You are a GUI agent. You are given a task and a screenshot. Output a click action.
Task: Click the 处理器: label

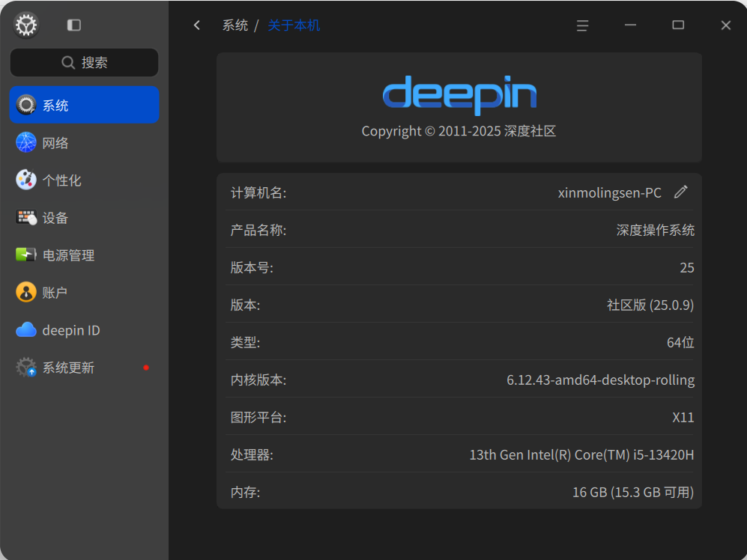pyautogui.click(x=252, y=454)
